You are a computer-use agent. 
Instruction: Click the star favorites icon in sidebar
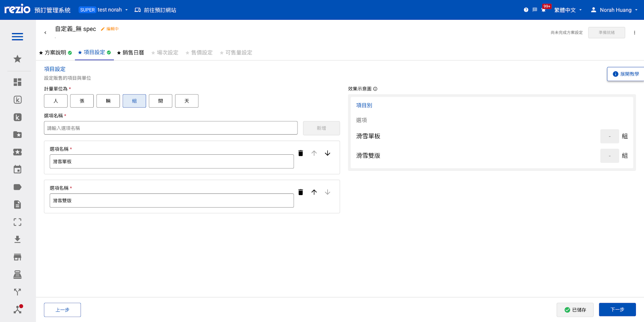click(x=17, y=59)
